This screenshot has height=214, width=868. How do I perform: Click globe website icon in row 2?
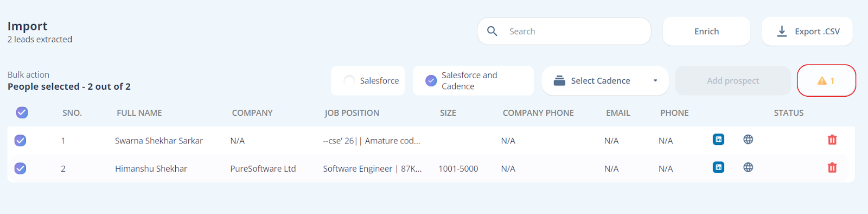(748, 167)
